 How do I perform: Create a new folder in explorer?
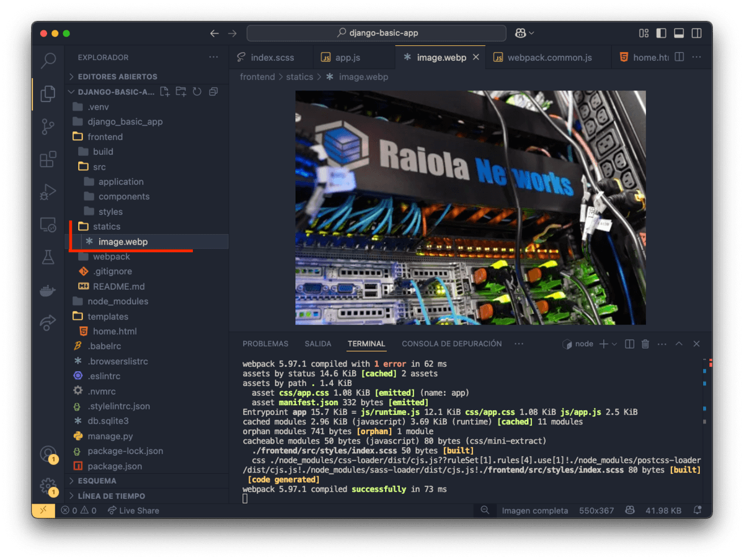[x=180, y=92]
